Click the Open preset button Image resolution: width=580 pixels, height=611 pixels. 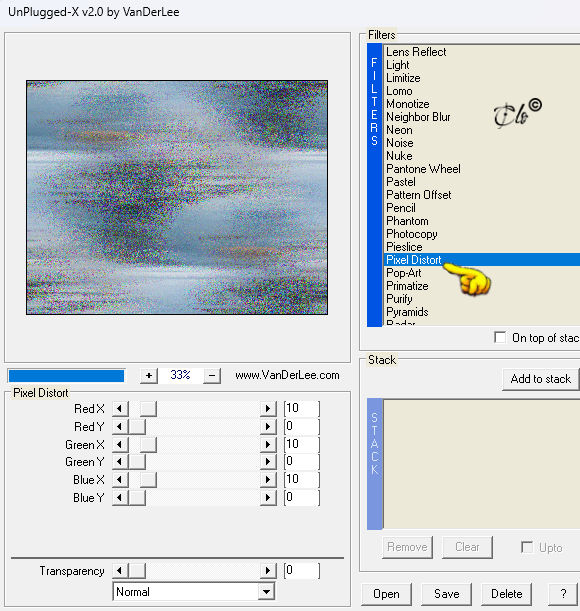pos(386,594)
